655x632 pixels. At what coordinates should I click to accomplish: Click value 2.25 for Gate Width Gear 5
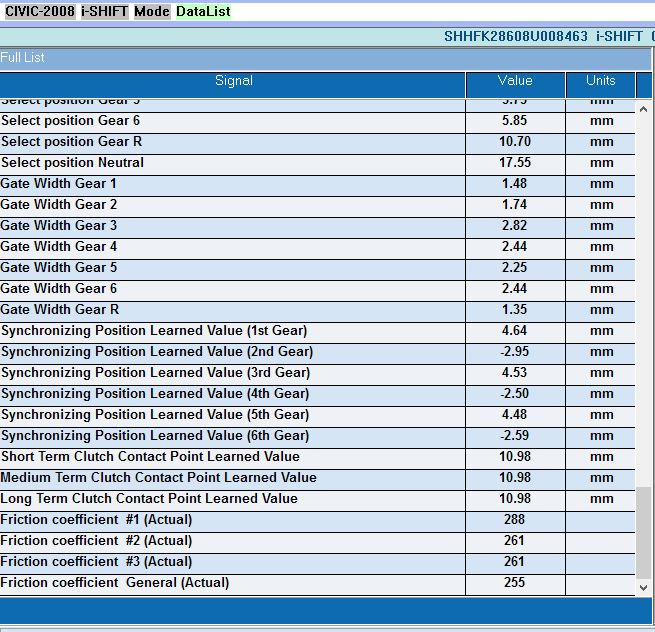515,267
